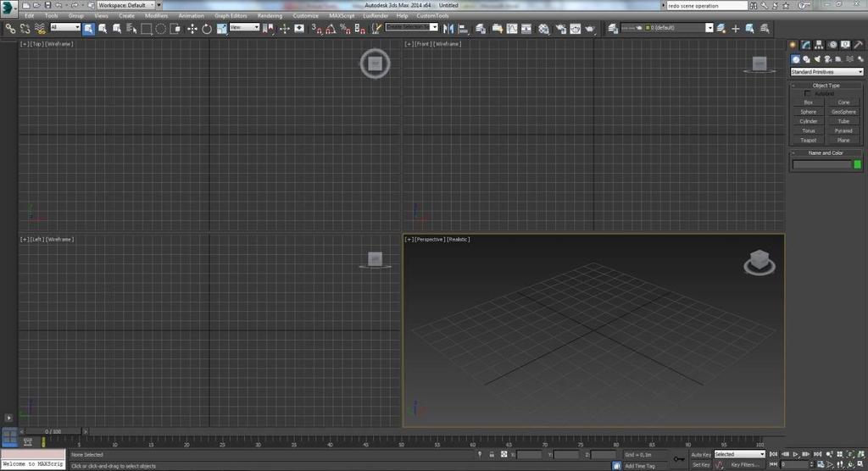Open the Utilities panel tab

[859, 45]
